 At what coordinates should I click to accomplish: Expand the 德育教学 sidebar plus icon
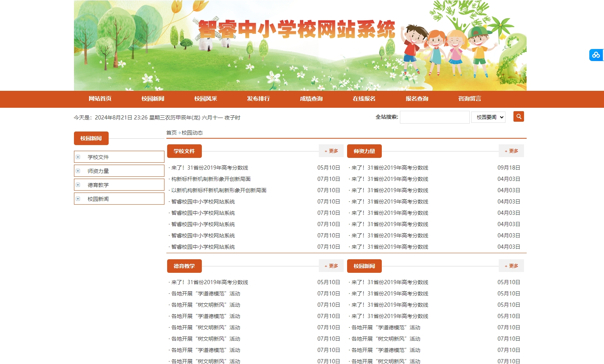point(78,185)
